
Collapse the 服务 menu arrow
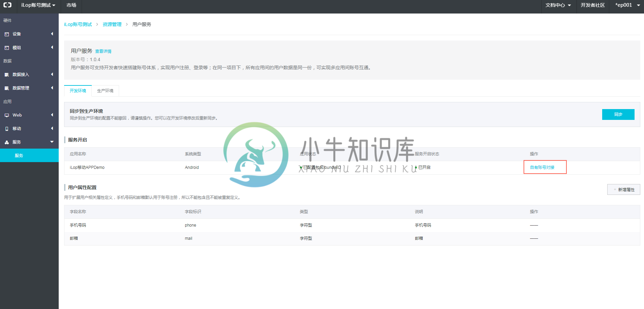pyautogui.click(x=52, y=142)
